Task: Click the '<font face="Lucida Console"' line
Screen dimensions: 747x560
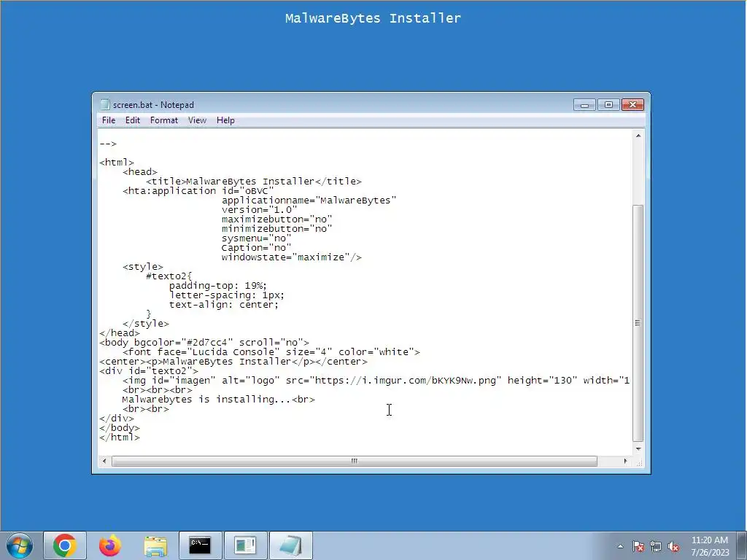Action: (271, 352)
